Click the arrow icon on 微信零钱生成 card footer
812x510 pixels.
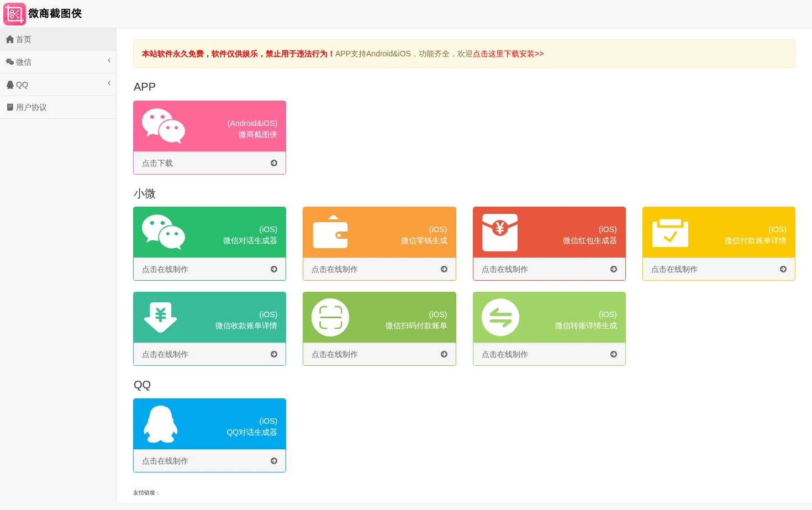pyautogui.click(x=444, y=269)
